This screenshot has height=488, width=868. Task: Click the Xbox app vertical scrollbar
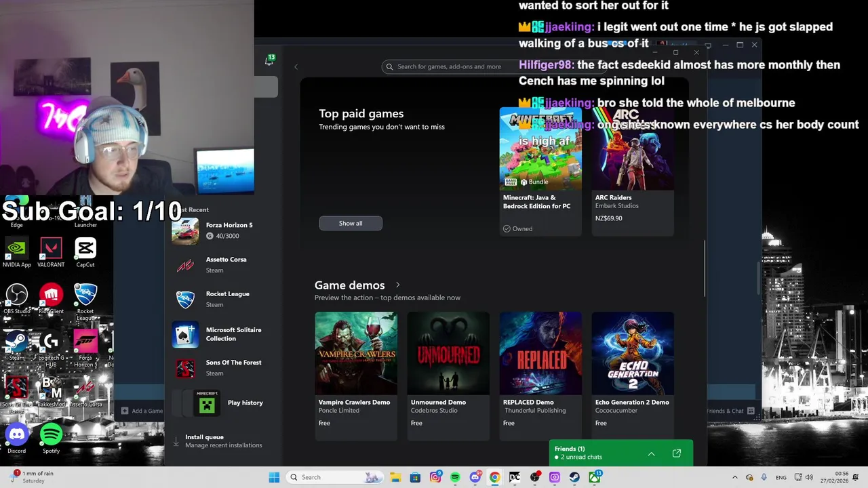705,268
